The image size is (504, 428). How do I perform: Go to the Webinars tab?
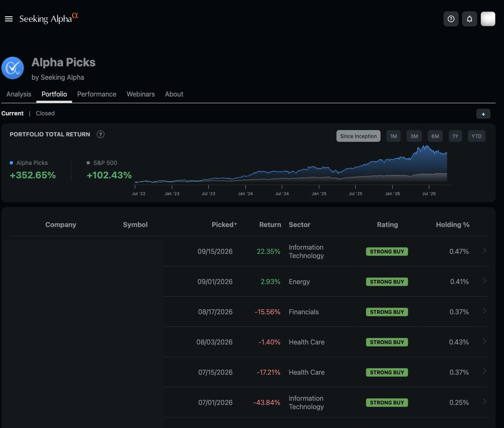pyautogui.click(x=141, y=94)
